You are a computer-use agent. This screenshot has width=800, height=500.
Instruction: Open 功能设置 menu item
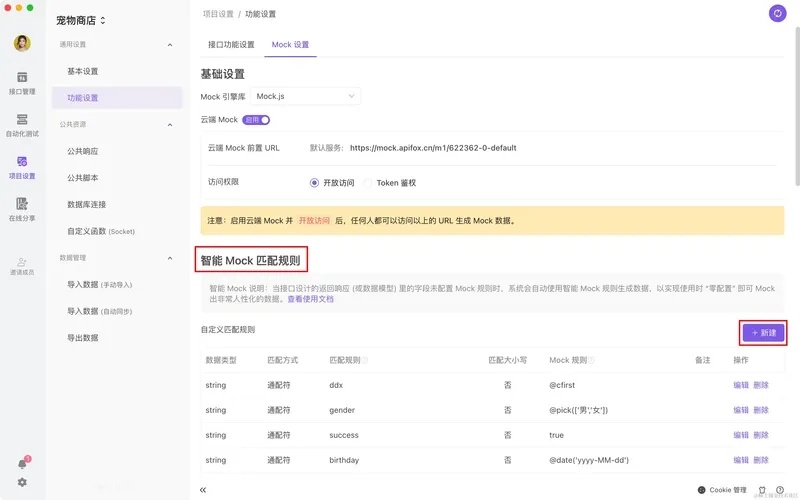point(117,98)
